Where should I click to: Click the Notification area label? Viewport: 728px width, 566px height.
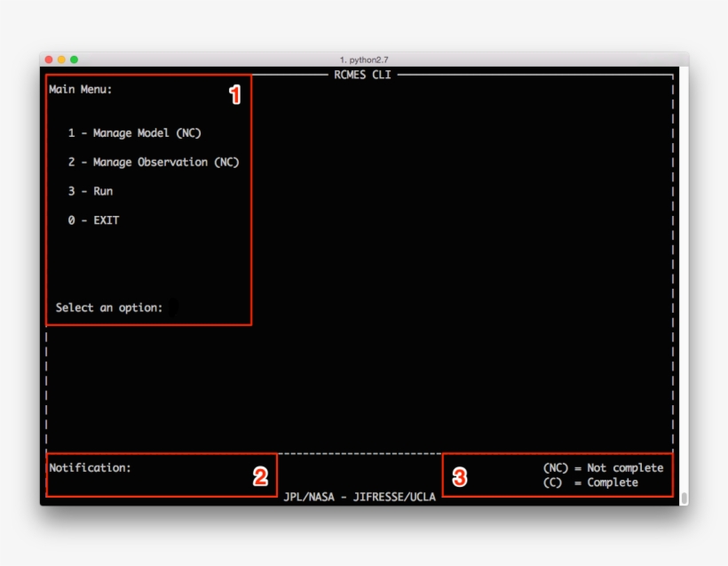pyautogui.click(x=89, y=466)
